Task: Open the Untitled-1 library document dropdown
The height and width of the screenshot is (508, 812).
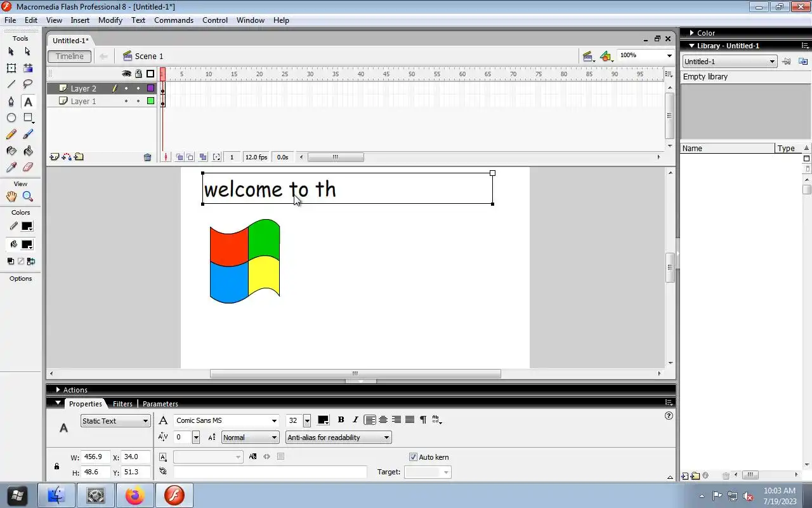Action: pos(730,62)
